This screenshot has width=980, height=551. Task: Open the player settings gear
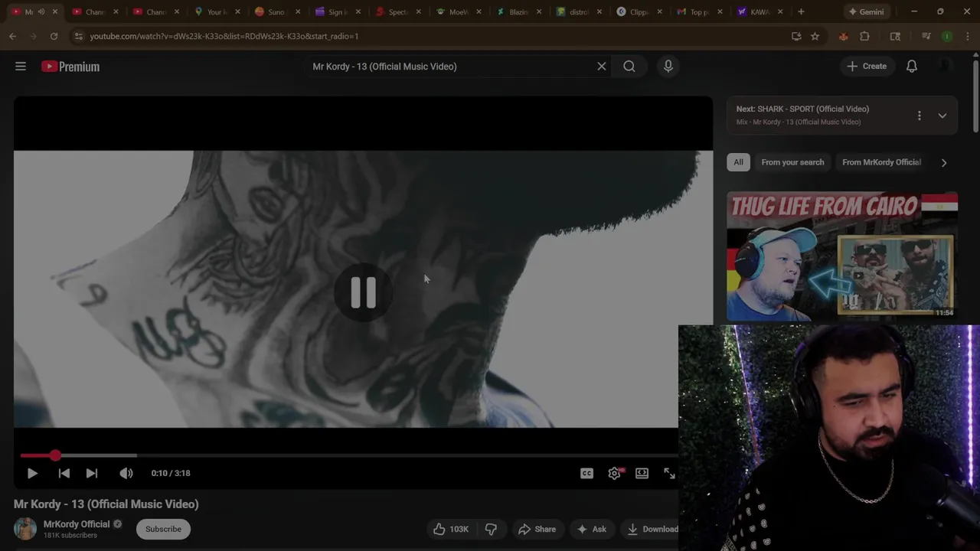click(x=615, y=473)
